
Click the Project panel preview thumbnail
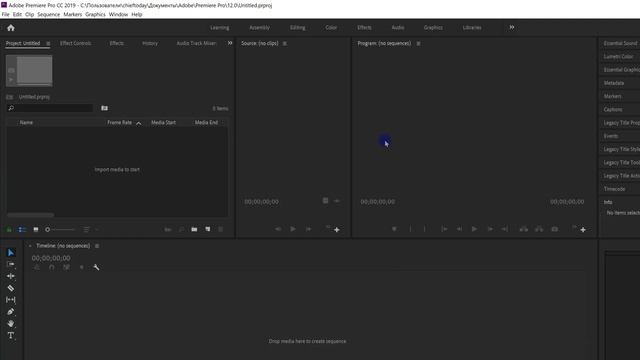(29, 71)
